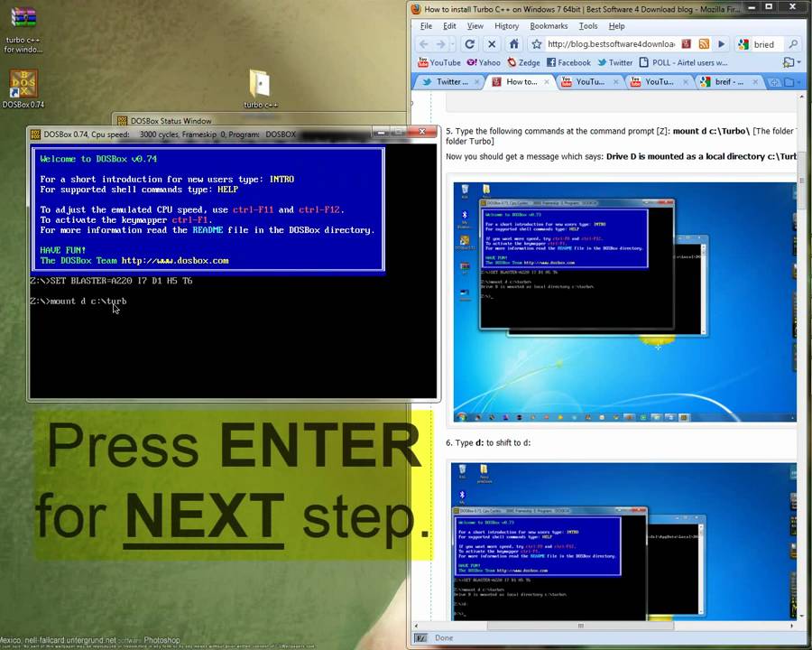Image resolution: width=812 pixels, height=650 pixels.
Task: Go back using Firefox Back arrow
Action: (424, 44)
